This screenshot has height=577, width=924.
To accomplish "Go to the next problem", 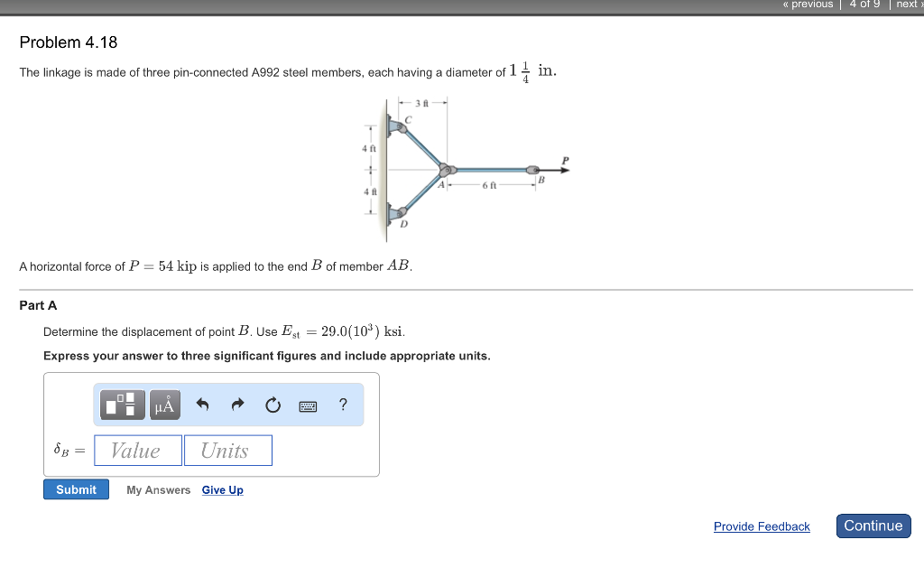I will (x=908, y=5).
